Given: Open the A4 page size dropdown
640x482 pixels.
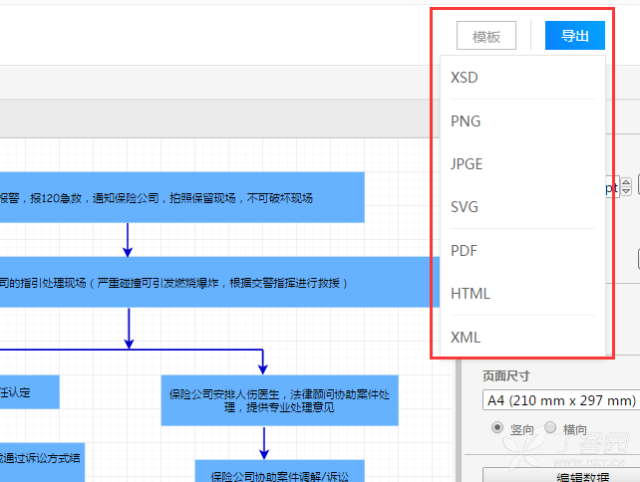Looking at the screenshot, I should [560, 401].
